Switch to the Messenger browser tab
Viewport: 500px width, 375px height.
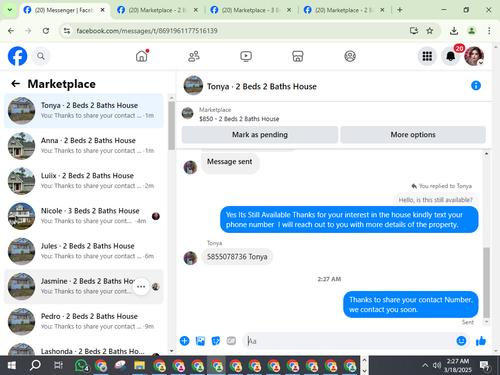[63, 10]
